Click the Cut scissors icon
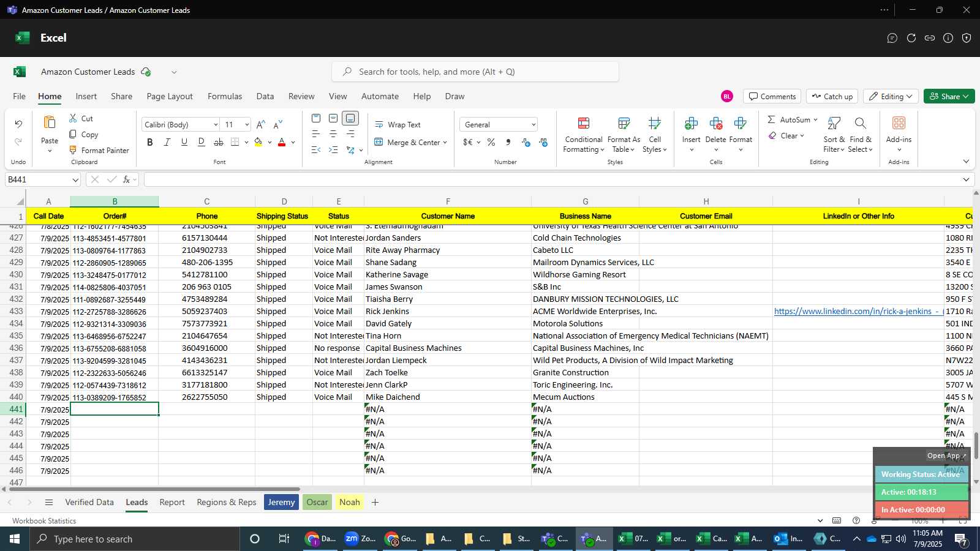This screenshot has width=980, height=551. click(x=73, y=118)
